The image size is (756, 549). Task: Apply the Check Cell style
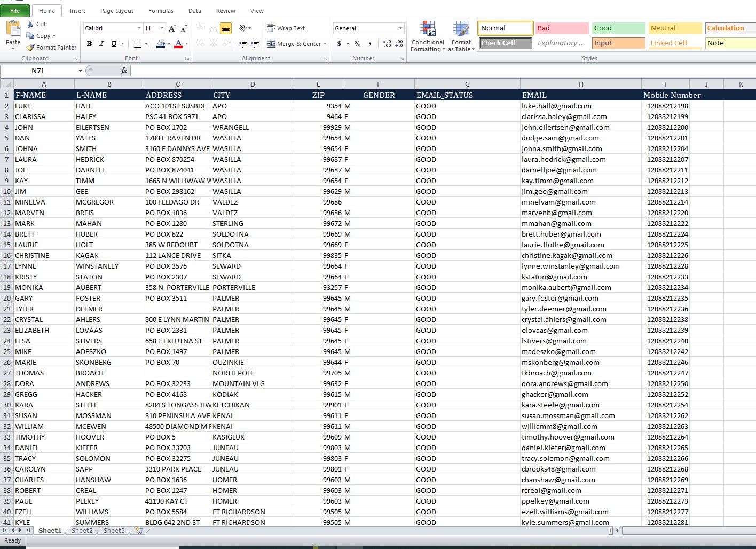(505, 43)
